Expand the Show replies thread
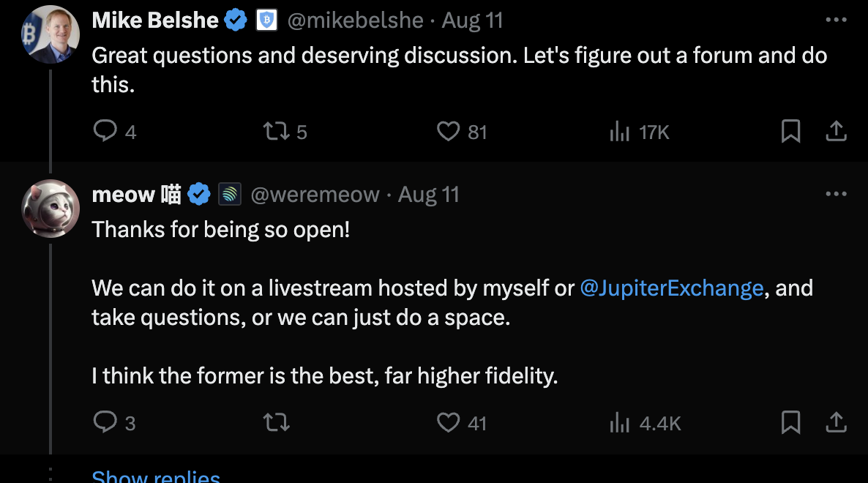Image resolution: width=868 pixels, height=483 pixels. tap(156, 476)
